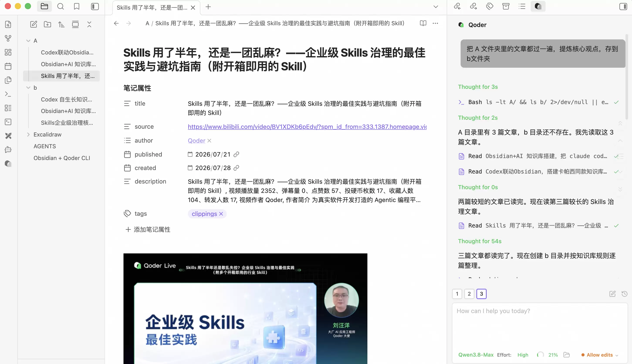This screenshot has width=632, height=364.
Task: Switch to conversation tab 2
Action: click(x=469, y=294)
